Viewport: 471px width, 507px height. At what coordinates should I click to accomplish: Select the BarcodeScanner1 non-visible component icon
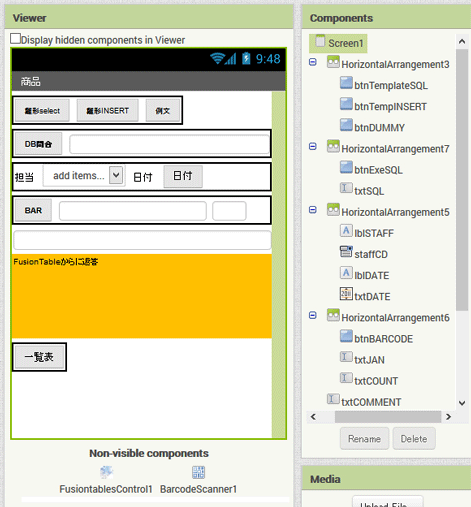198,472
